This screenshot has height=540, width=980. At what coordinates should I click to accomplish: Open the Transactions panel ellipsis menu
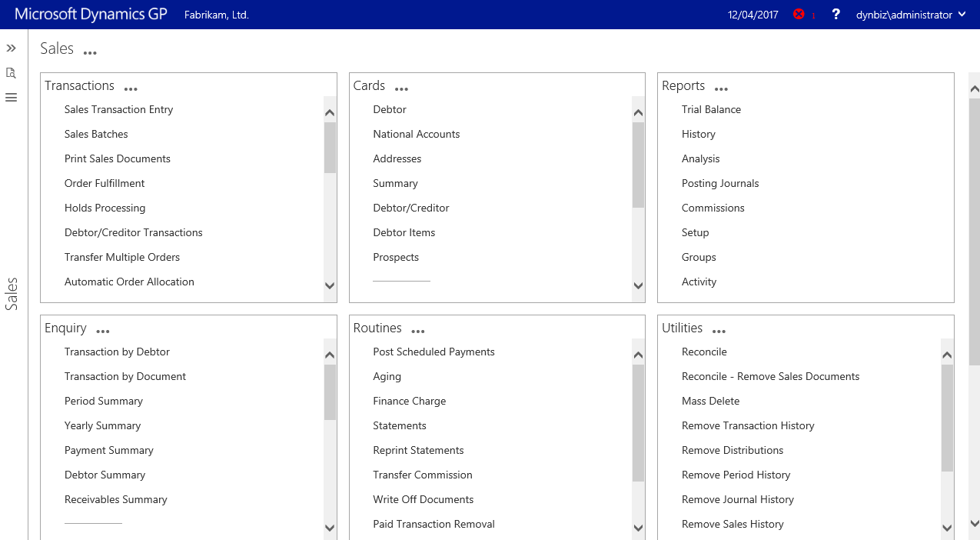[x=131, y=89]
